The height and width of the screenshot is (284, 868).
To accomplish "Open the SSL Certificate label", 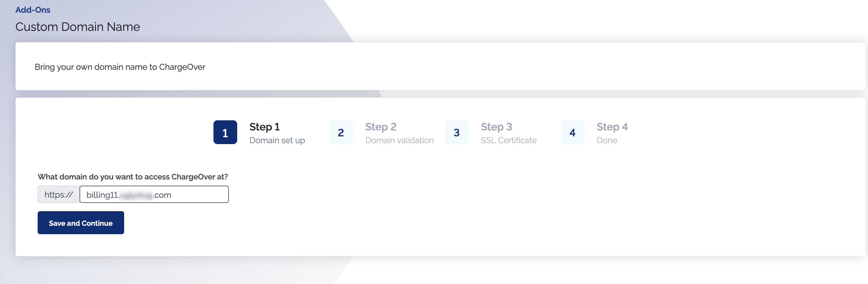I will click(509, 140).
